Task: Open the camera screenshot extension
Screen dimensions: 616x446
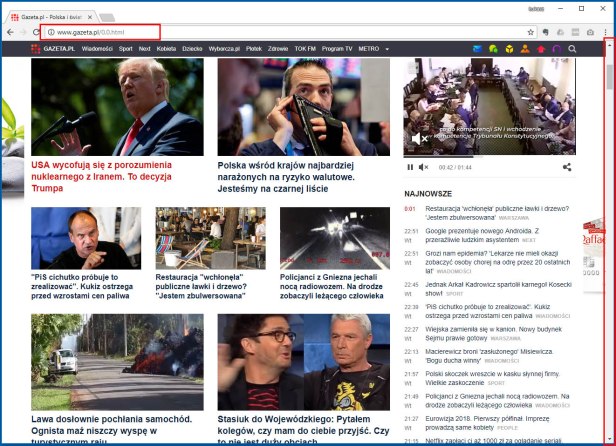Action: click(x=590, y=32)
